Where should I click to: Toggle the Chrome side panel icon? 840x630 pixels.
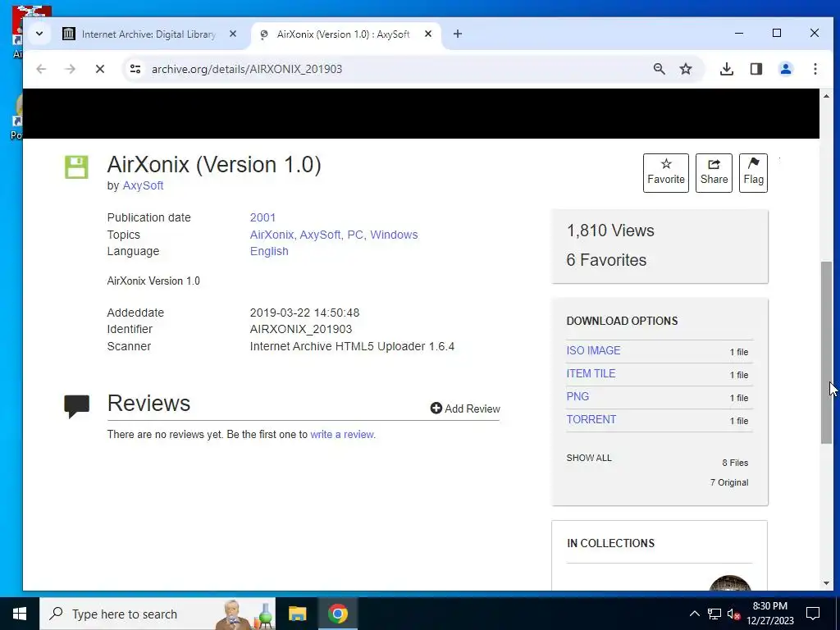pos(756,69)
